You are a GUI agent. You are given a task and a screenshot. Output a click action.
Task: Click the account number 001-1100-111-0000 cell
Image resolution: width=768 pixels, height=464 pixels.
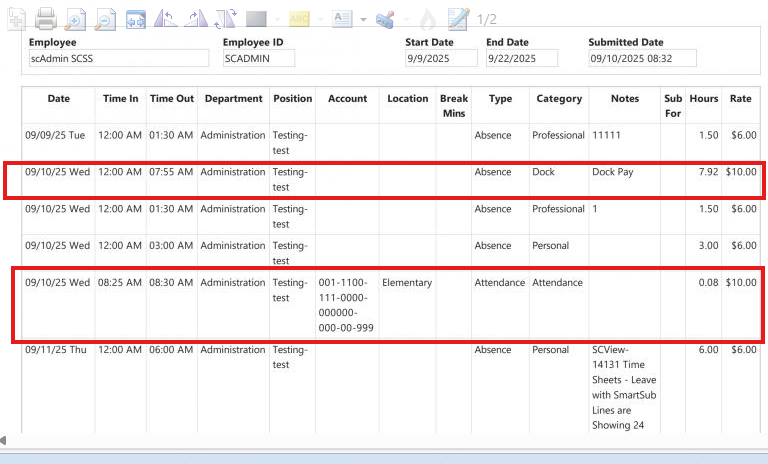pos(346,305)
